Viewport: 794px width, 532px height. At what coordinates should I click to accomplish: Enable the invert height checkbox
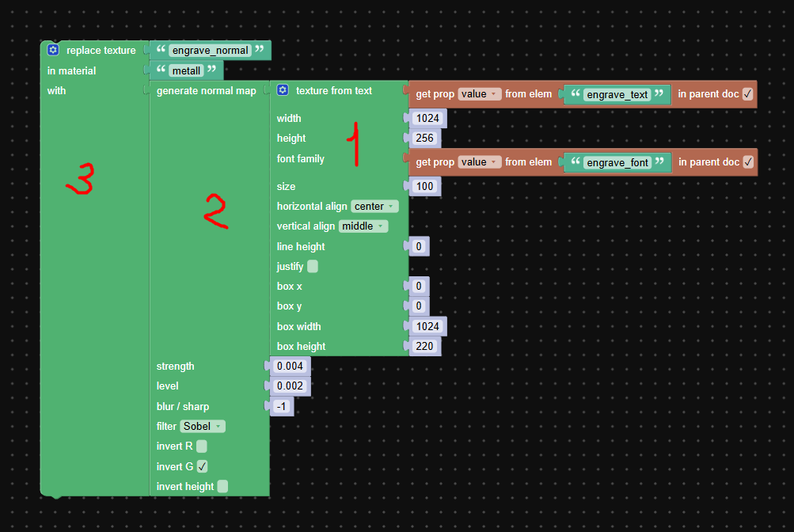(222, 486)
